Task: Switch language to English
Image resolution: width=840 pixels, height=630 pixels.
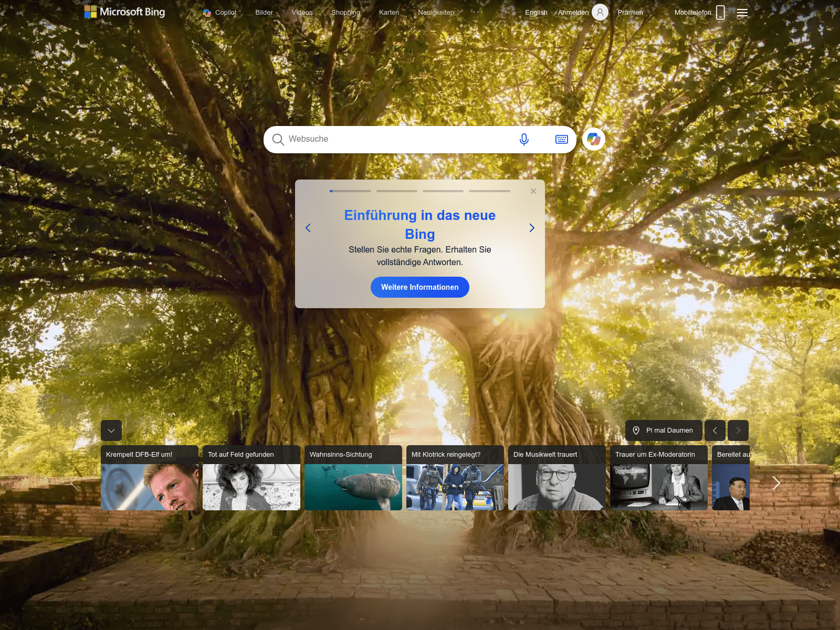Action: point(536,13)
